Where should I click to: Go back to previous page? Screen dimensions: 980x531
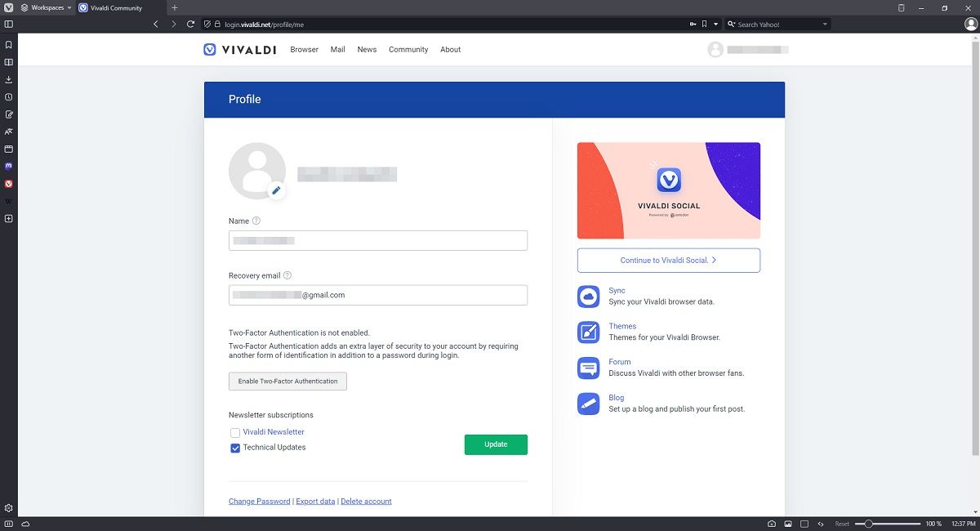point(156,25)
